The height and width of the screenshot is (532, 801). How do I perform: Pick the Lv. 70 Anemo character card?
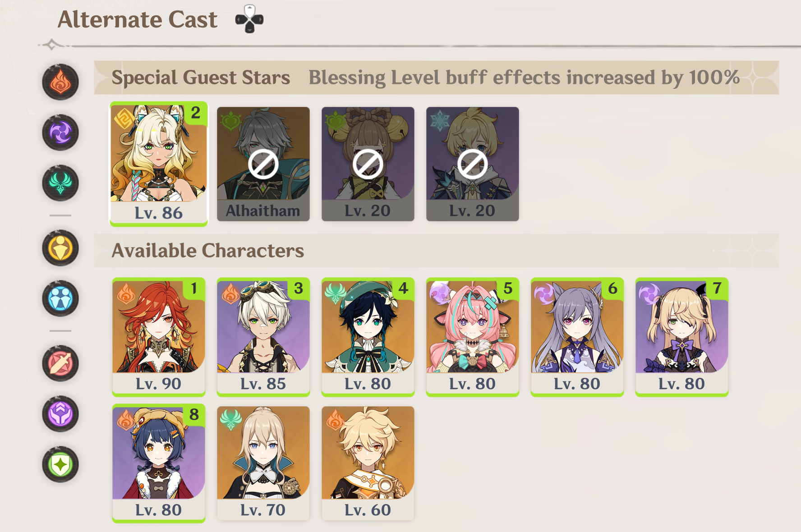(x=263, y=463)
